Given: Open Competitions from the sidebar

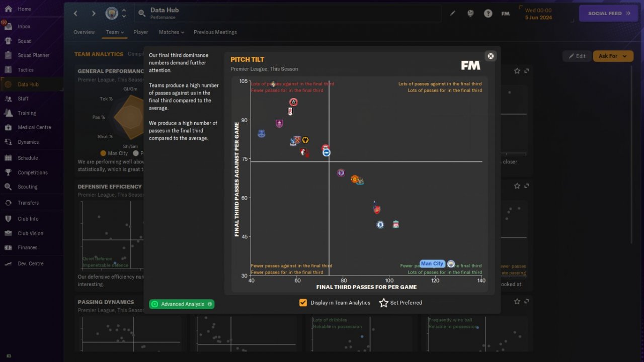Looking at the screenshot, I should click(33, 172).
